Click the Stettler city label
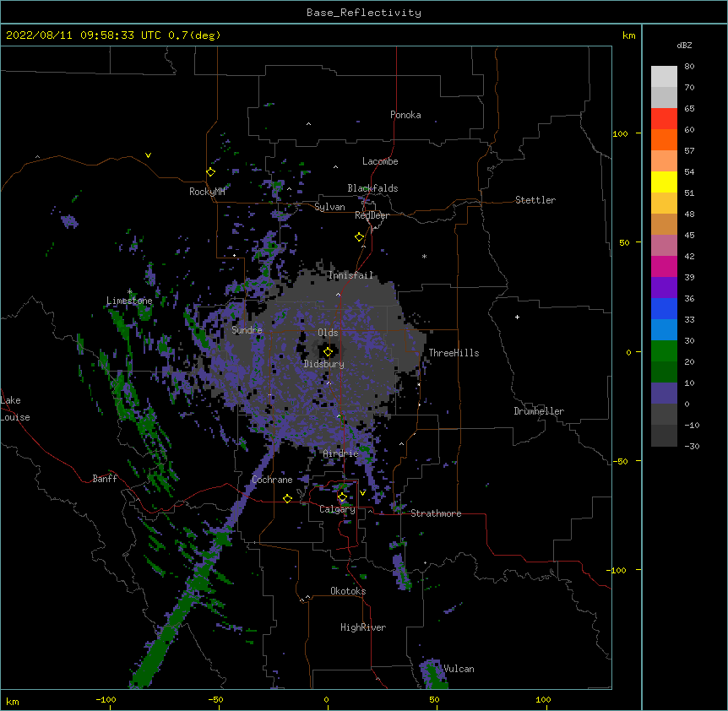 [x=535, y=200]
